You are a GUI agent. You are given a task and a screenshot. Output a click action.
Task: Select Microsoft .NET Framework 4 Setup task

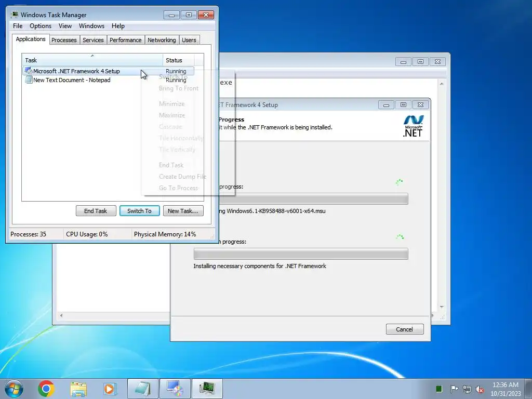[x=108, y=71]
